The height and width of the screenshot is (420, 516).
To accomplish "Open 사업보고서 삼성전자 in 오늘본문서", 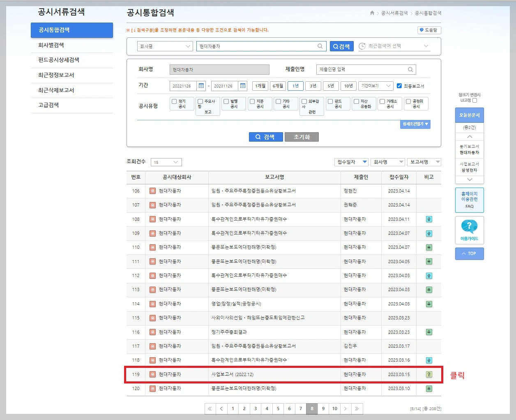I will tap(469, 167).
